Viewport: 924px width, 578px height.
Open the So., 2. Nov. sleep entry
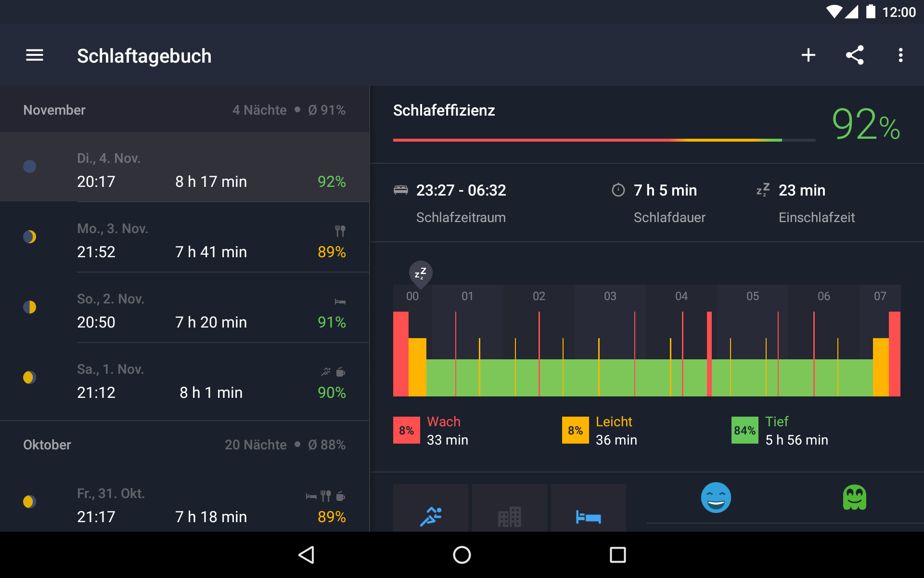185,308
